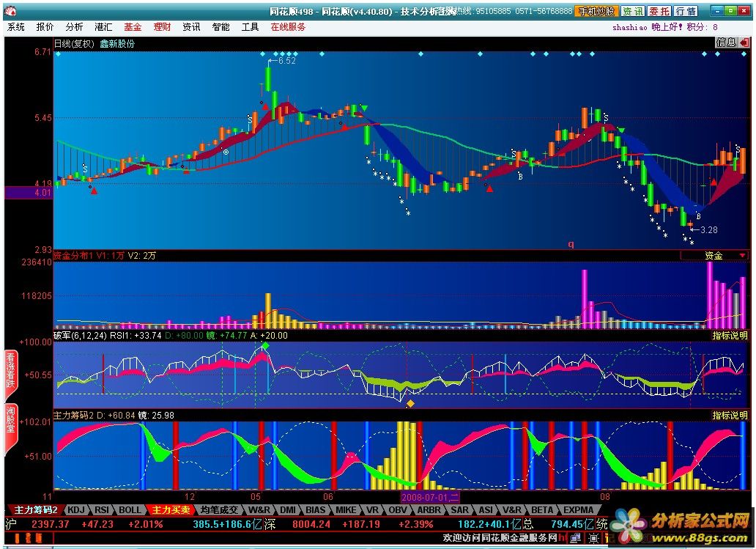Open the 在线服务 menu

pyautogui.click(x=289, y=27)
